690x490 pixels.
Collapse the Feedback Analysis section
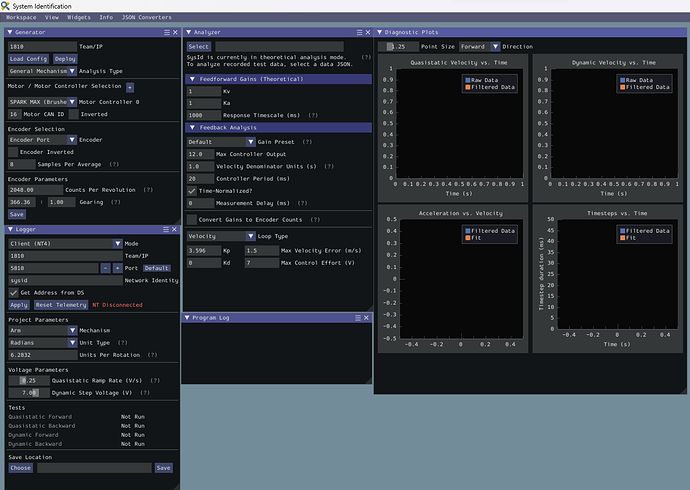(x=192, y=128)
